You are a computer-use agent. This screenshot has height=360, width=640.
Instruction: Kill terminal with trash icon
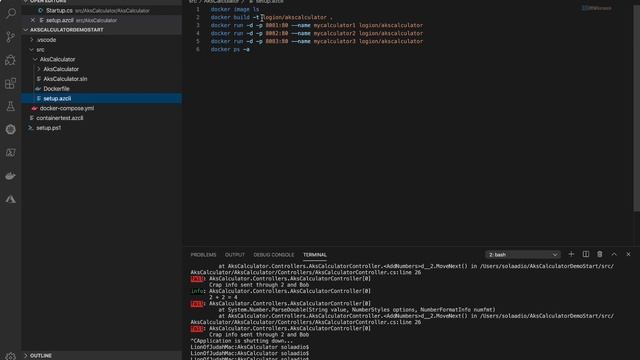point(600,254)
